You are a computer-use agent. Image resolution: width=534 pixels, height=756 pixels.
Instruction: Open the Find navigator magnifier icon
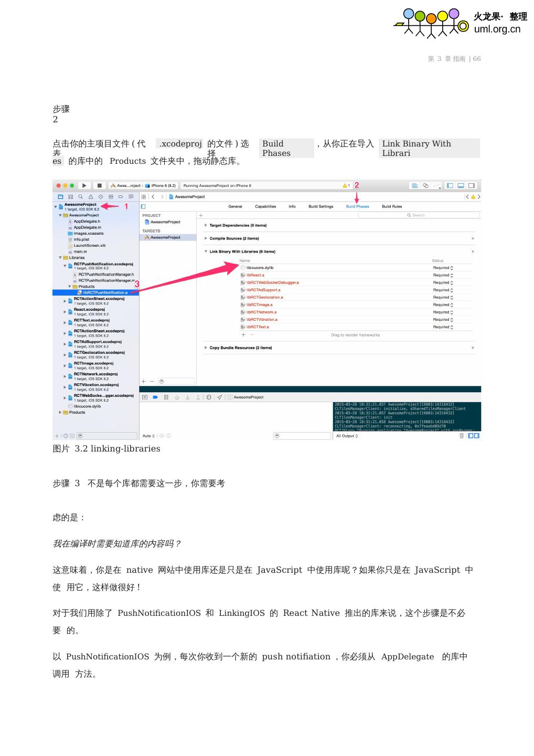click(x=81, y=197)
